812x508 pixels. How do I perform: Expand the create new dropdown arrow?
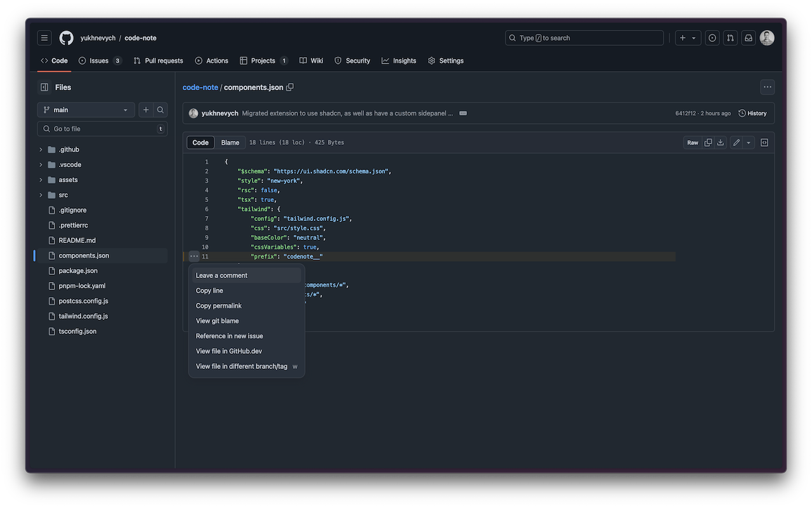pos(694,38)
